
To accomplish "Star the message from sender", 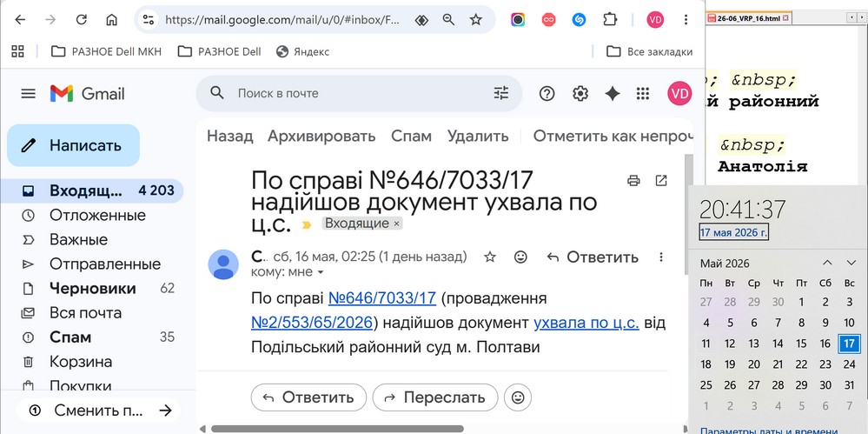I will point(490,257).
